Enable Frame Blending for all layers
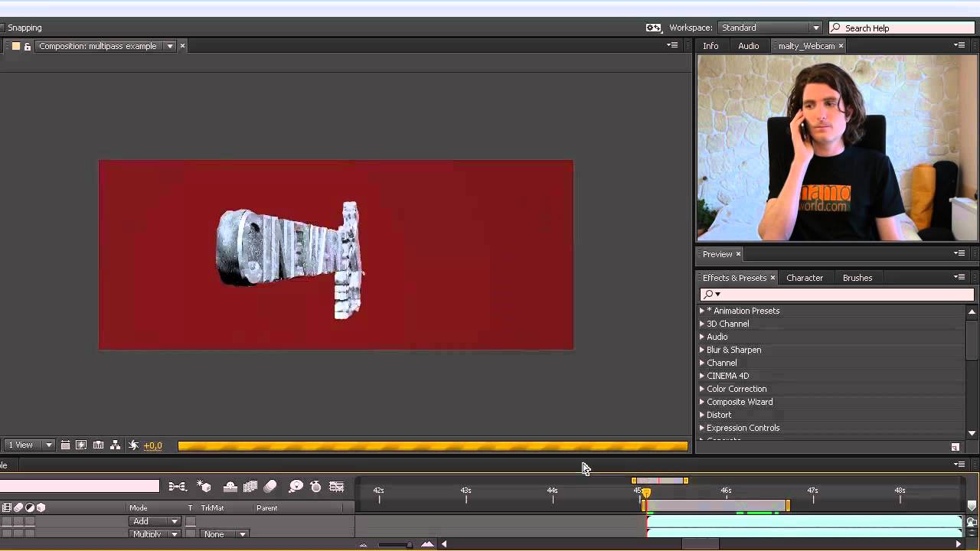This screenshot has width=980, height=551. pyautogui.click(x=250, y=487)
